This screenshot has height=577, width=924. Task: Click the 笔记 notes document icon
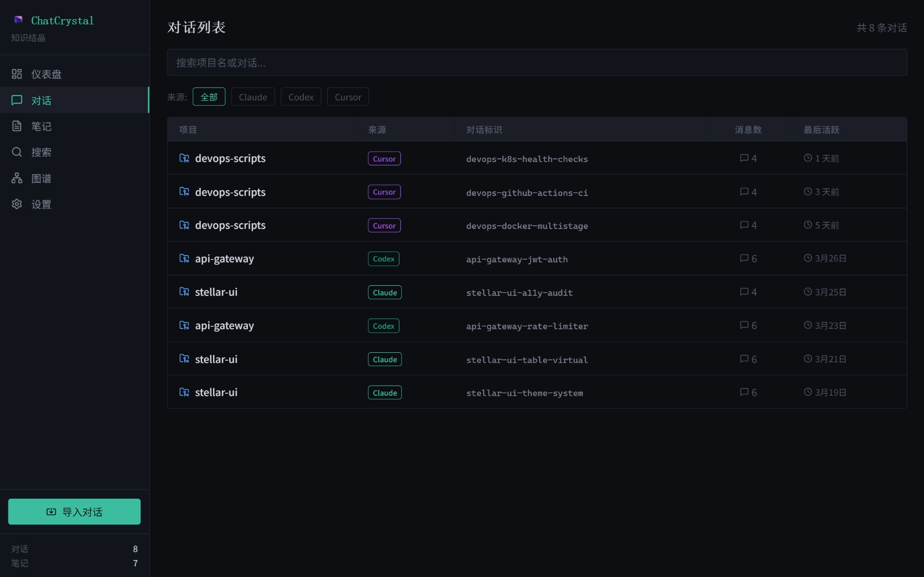17,126
